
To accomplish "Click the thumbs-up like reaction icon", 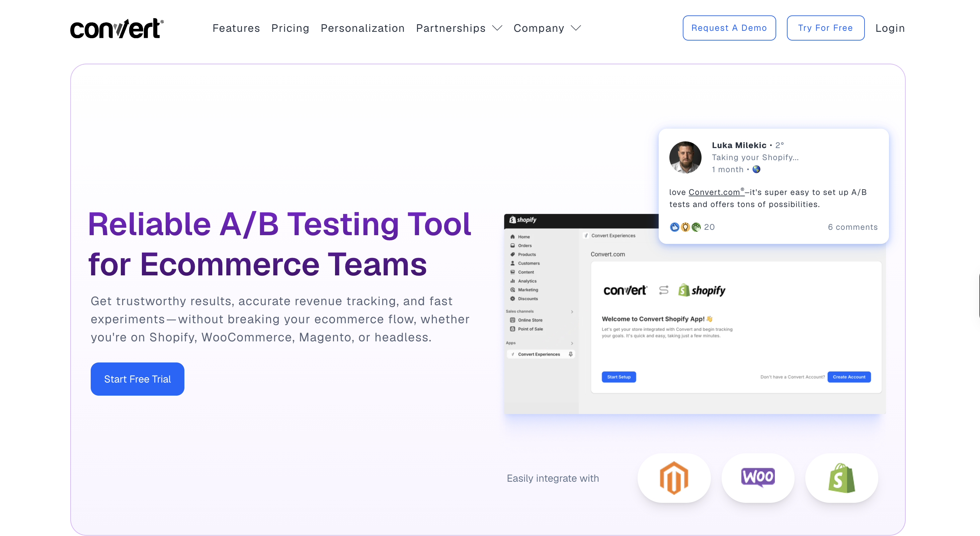I will 674,227.
